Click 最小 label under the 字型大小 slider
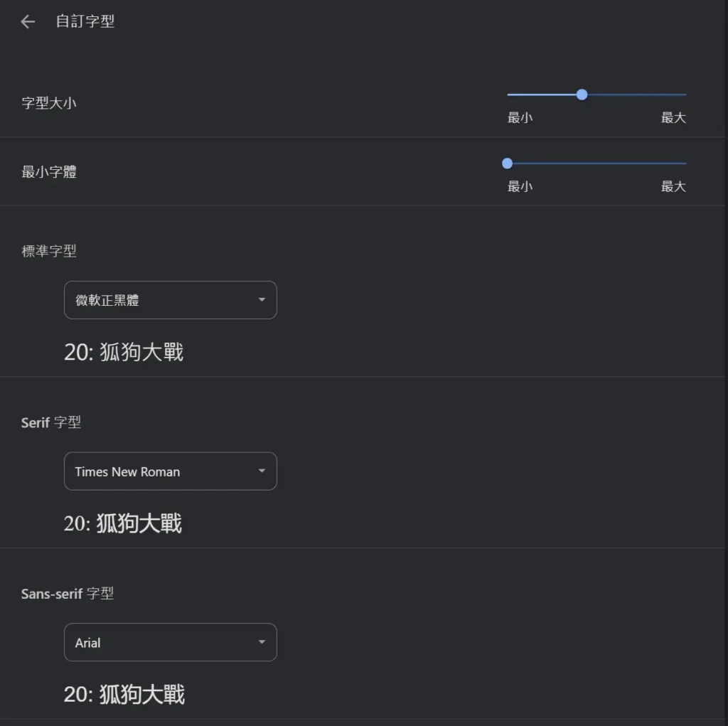Screen dimensions: 728x726 click(520, 117)
